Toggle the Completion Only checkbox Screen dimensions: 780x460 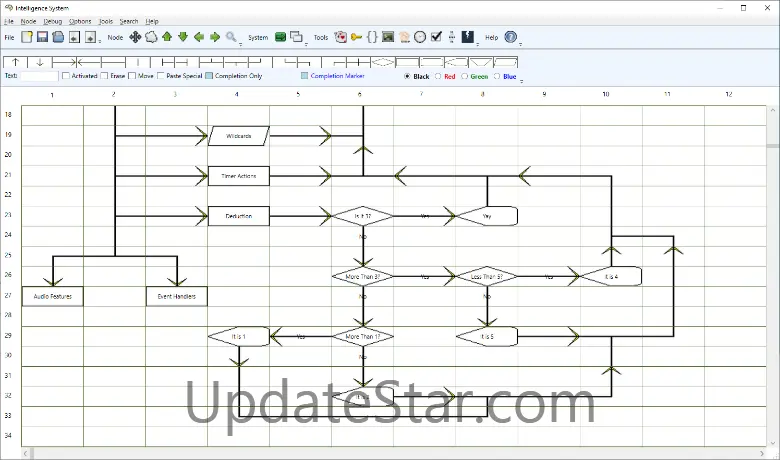pos(209,76)
